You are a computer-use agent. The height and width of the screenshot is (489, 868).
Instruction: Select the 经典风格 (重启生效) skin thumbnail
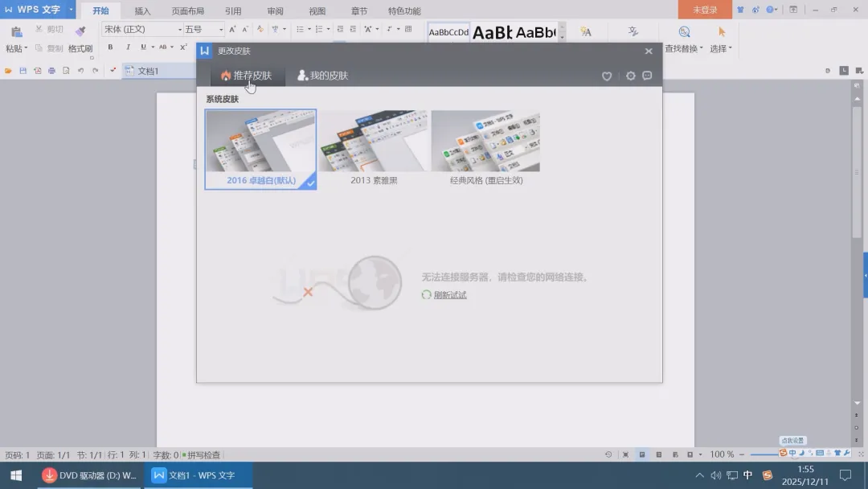(486, 149)
